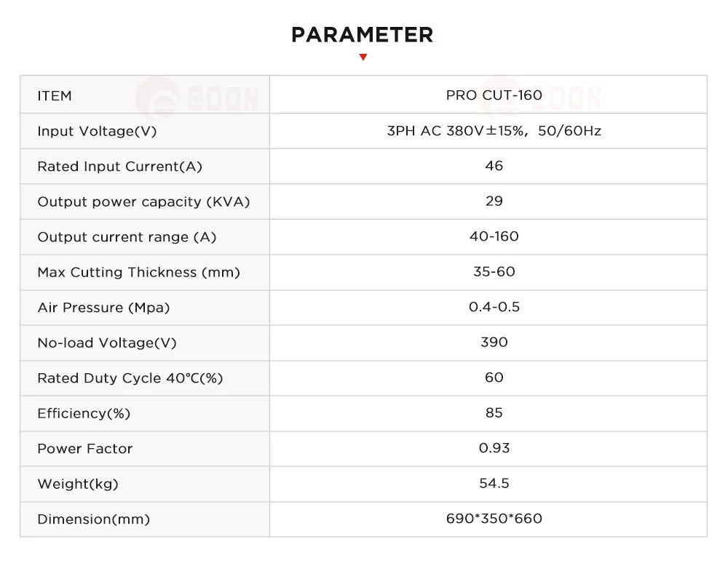Click Output power capacity (KVA) label
728x571 pixels.
[x=143, y=201]
